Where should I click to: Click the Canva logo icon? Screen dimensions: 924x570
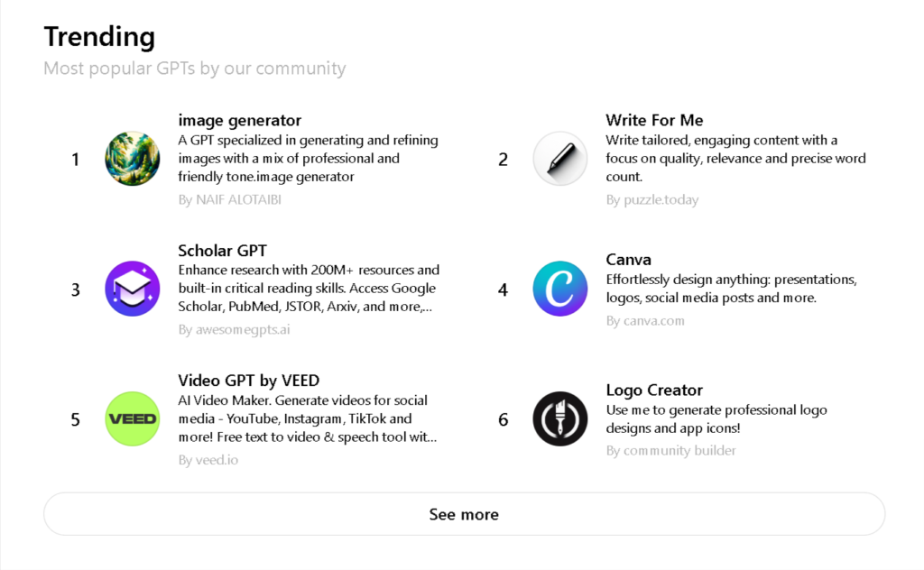pyautogui.click(x=559, y=289)
